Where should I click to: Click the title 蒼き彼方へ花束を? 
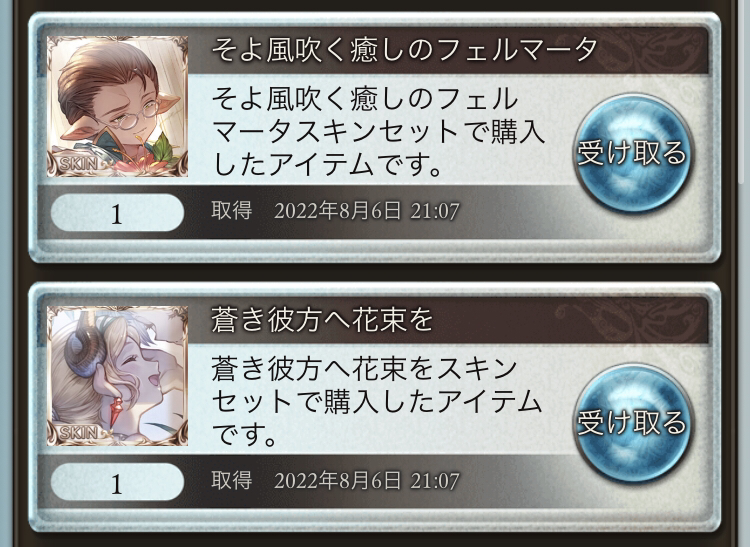point(322,319)
